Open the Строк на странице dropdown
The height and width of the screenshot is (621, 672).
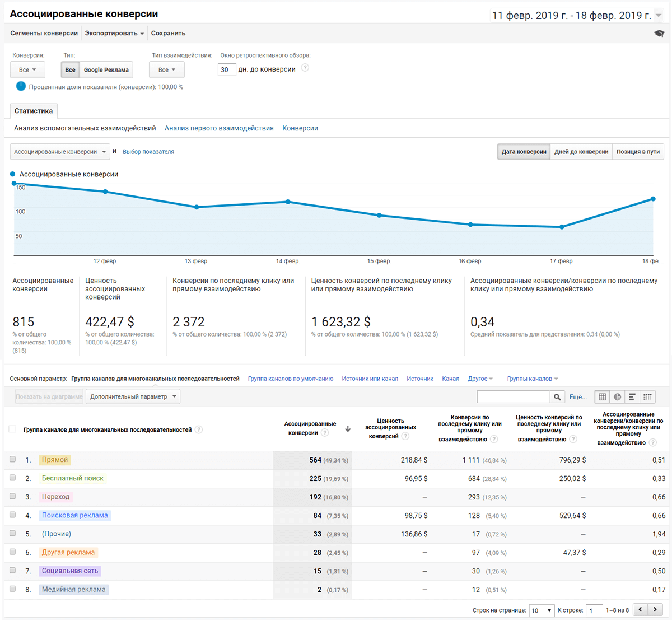[541, 610]
